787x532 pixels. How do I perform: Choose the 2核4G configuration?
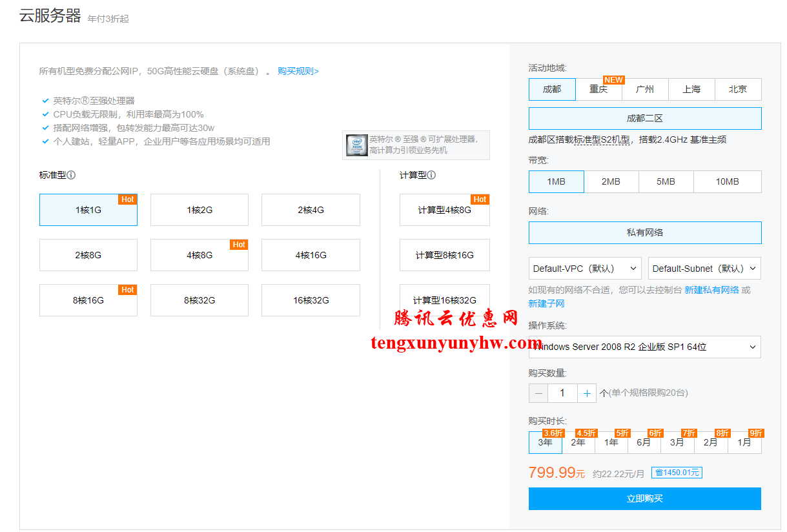click(311, 210)
